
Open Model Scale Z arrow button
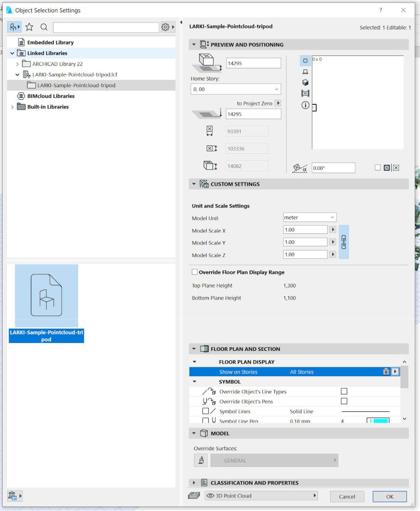tap(333, 254)
